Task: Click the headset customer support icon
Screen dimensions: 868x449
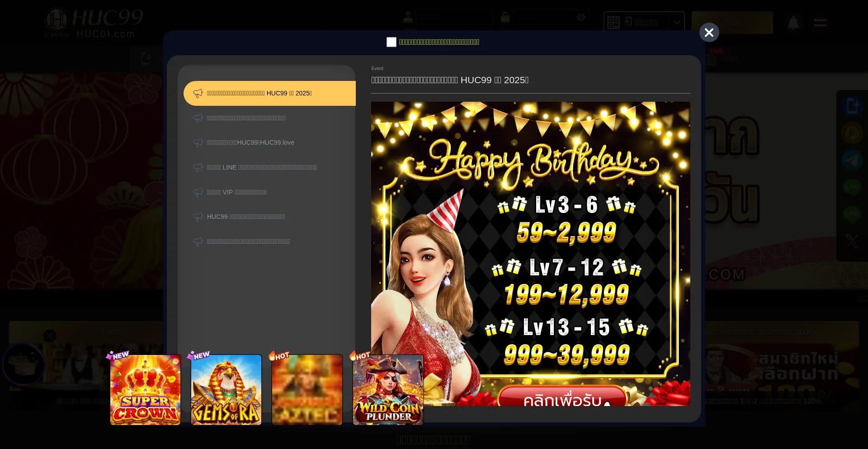Action: pyautogui.click(x=852, y=133)
